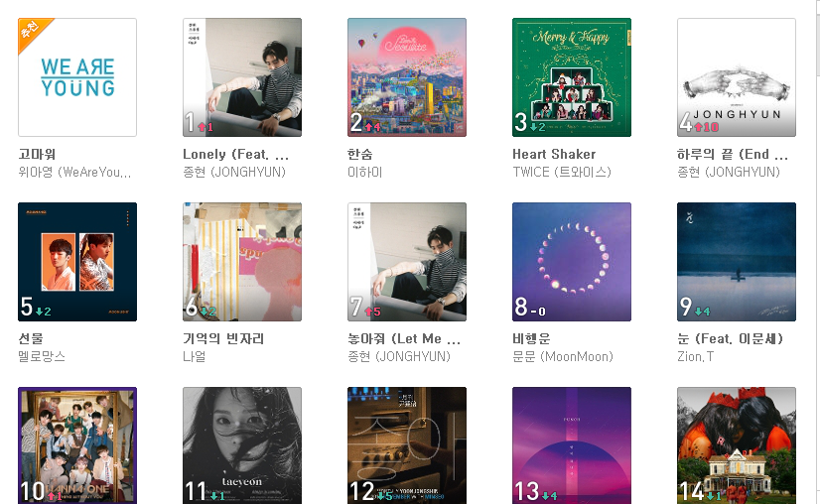Open rank 10 Wanna One album cover
This screenshot has height=504, width=820.
point(77,445)
